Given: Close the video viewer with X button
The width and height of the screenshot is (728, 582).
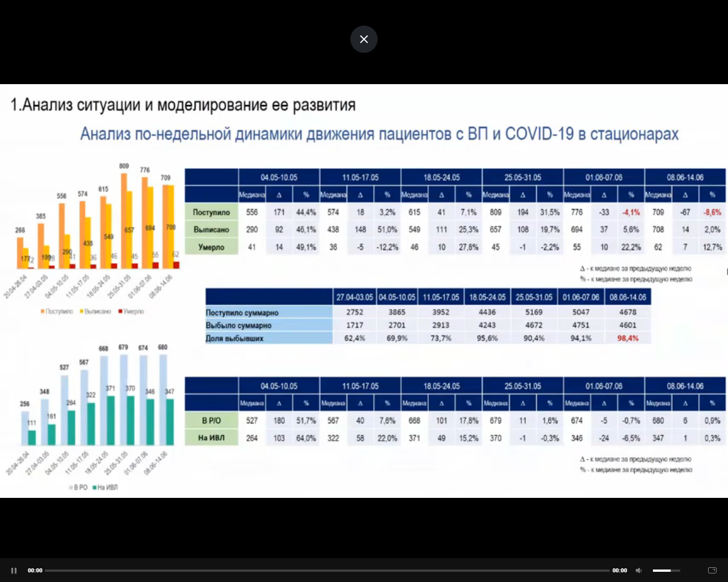Looking at the screenshot, I should pyautogui.click(x=364, y=39).
